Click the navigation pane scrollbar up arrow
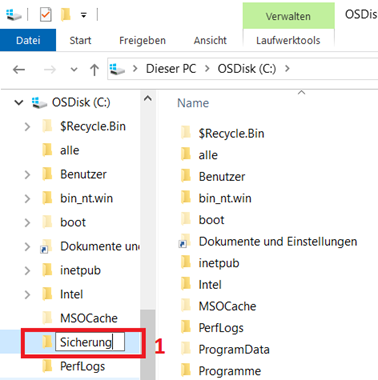378x380 pixels. pos(148,99)
